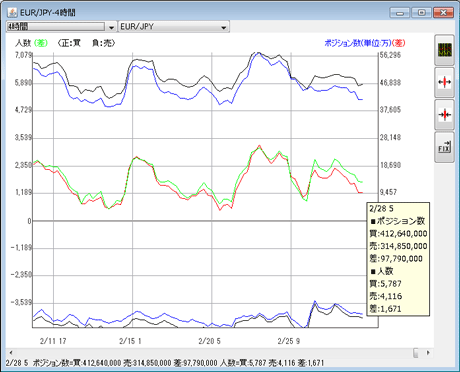Click the 2/20 5 date axis label
This screenshot has width=460, height=372.
[209, 341]
